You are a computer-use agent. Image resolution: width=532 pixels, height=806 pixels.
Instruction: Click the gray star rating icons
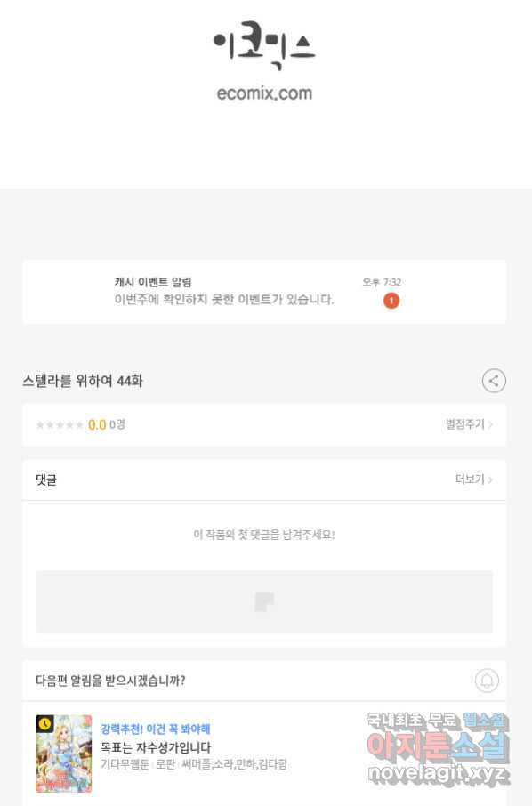pyautogui.click(x=60, y=424)
